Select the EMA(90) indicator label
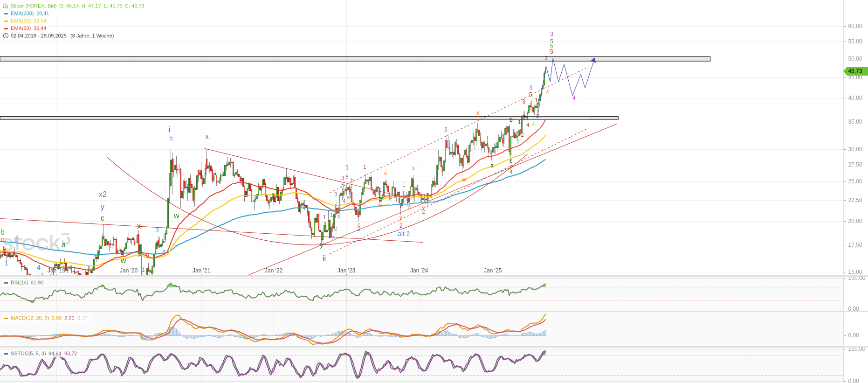The image size is (868, 383). coord(21,21)
